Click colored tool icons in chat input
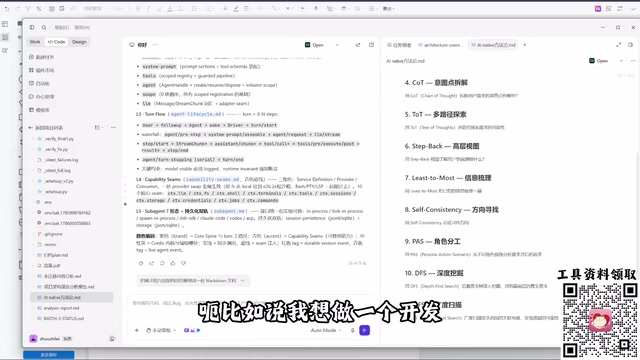Viewport: 640px width, 360px height. 192,330
